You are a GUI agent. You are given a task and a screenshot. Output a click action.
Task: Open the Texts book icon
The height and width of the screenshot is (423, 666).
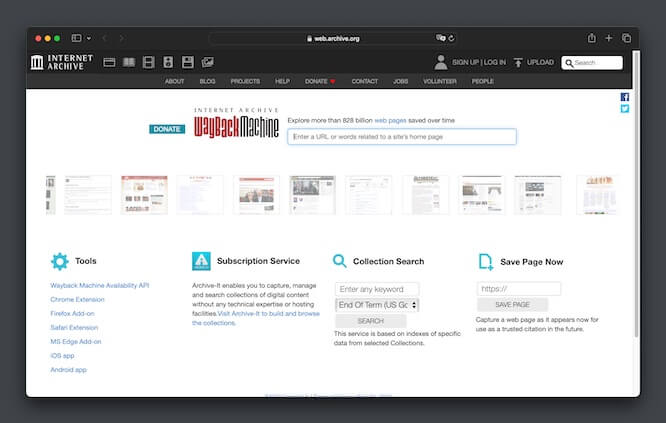pos(129,62)
